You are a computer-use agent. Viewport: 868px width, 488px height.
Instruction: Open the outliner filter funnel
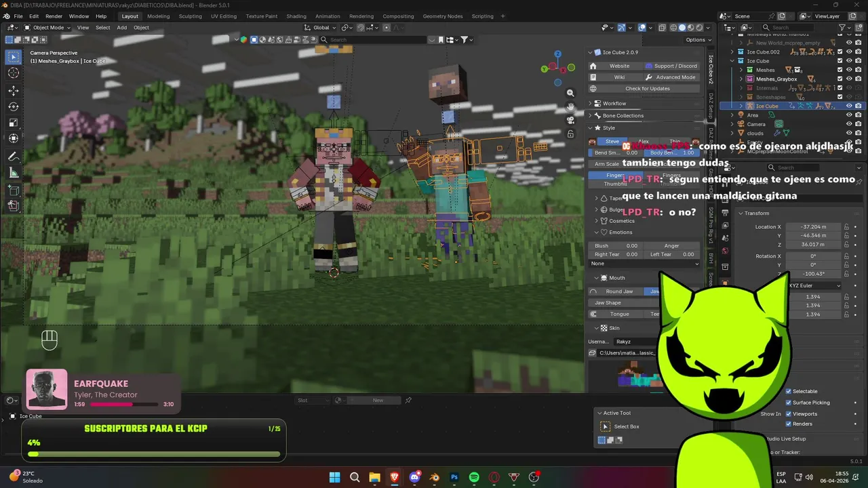pyautogui.click(x=842, y=28)
